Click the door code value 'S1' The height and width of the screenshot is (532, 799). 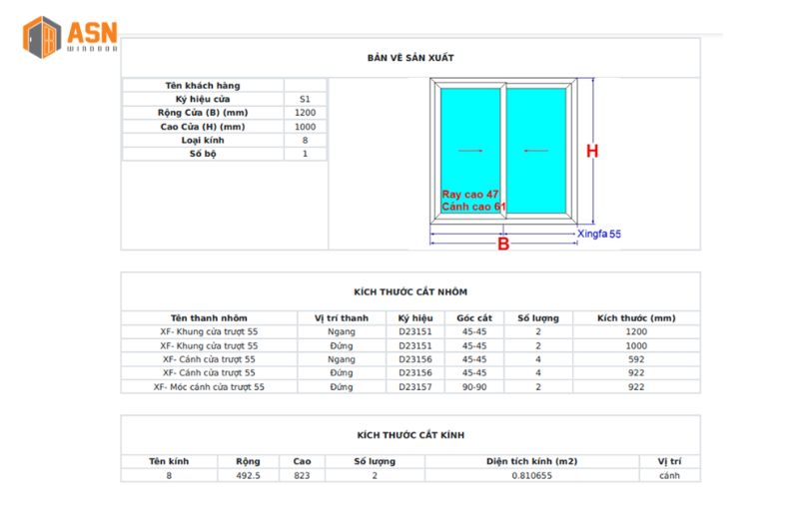click(306, 99)
